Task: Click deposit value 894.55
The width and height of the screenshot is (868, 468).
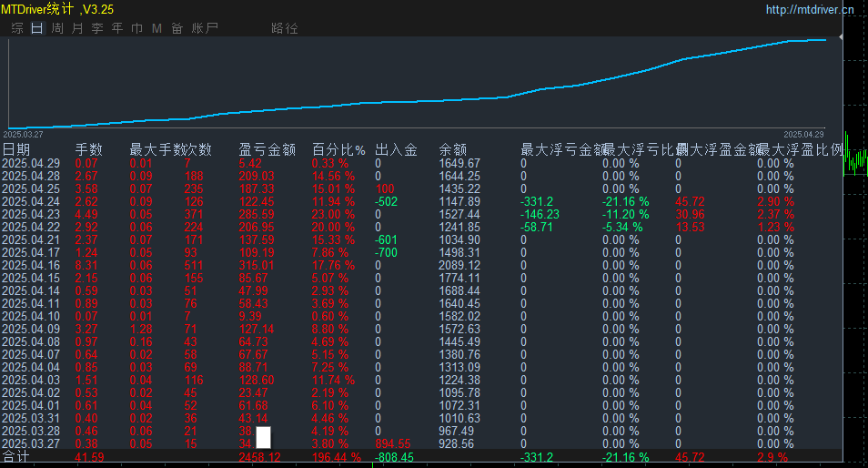Action: [393, 443]
